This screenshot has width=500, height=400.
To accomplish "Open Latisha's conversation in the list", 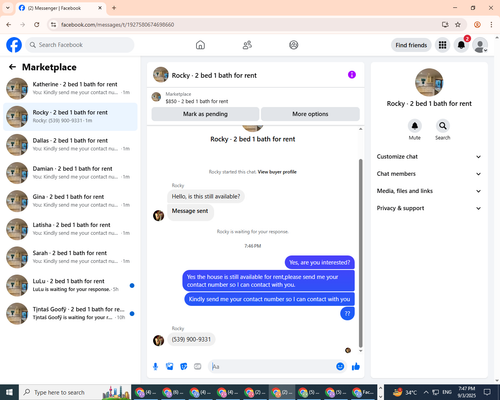I will 70,229.
